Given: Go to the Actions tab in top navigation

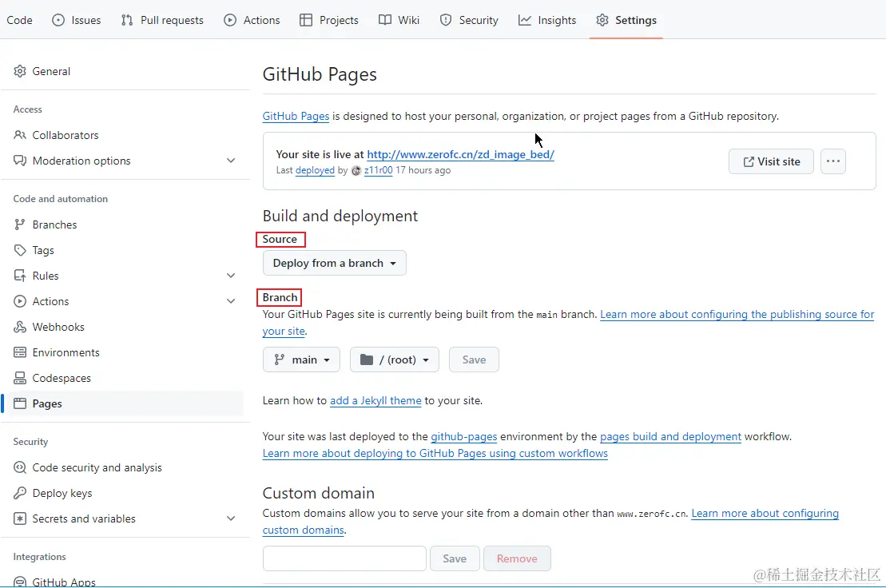Looking at the screenshot, I should coord(252,20).
